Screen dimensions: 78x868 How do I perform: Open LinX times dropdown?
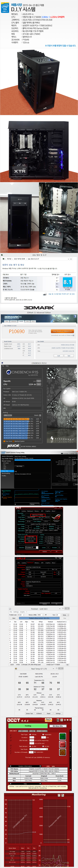click(66, 615)
